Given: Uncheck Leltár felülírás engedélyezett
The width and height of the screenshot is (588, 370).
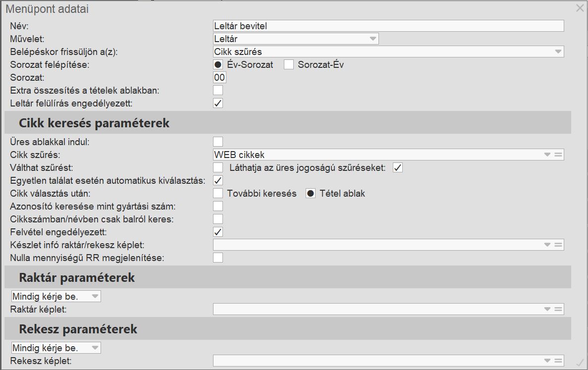Looking at the screenshot, I should (218, 103).
